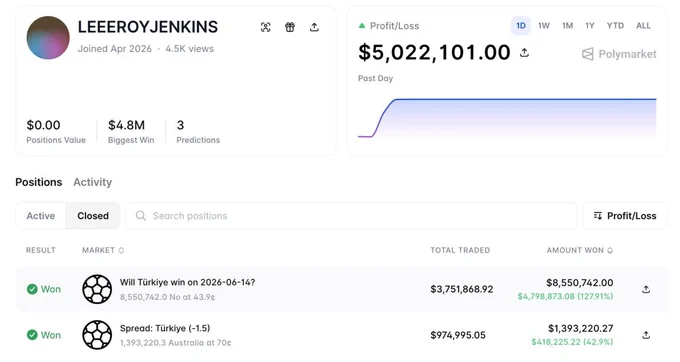Focus the Search positions field
This screenshot has height=362, width=680.
click(x=351, y=216)
